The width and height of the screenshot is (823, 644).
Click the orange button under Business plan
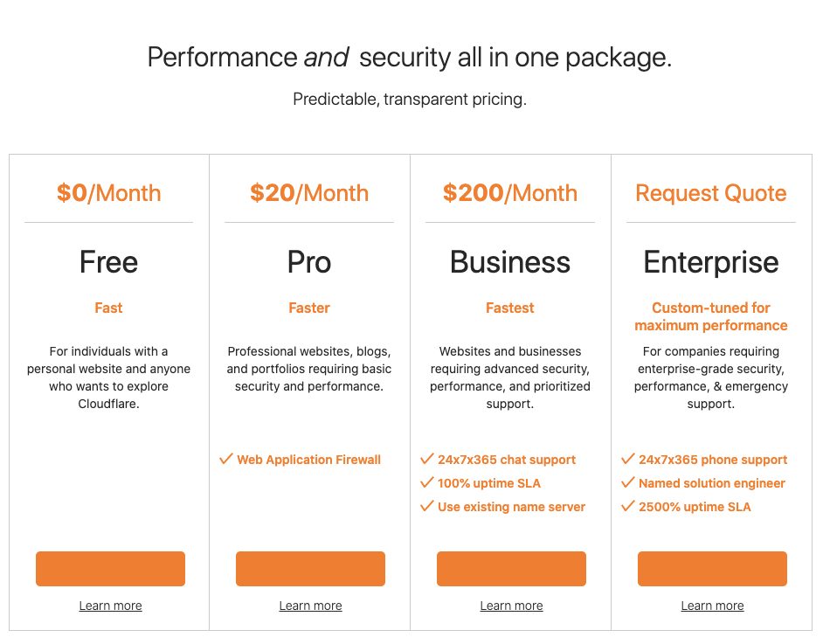(511, 569)
